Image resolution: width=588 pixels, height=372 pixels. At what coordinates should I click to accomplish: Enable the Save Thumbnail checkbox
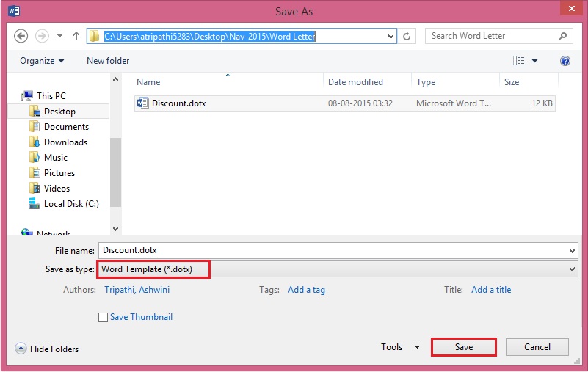pos(104,318)
